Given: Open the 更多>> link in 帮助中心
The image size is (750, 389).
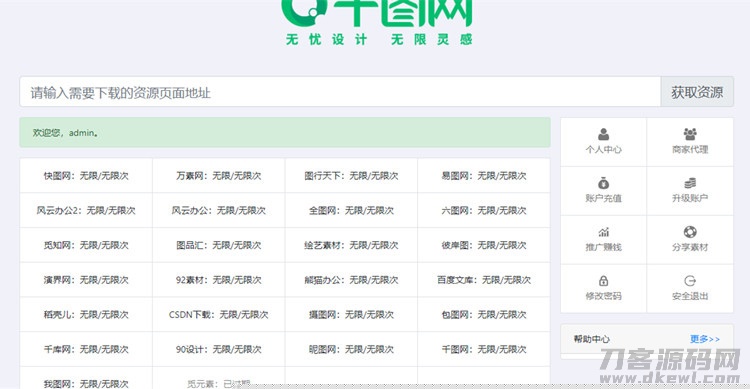Looking at the screenshot, I should point(705,339).
